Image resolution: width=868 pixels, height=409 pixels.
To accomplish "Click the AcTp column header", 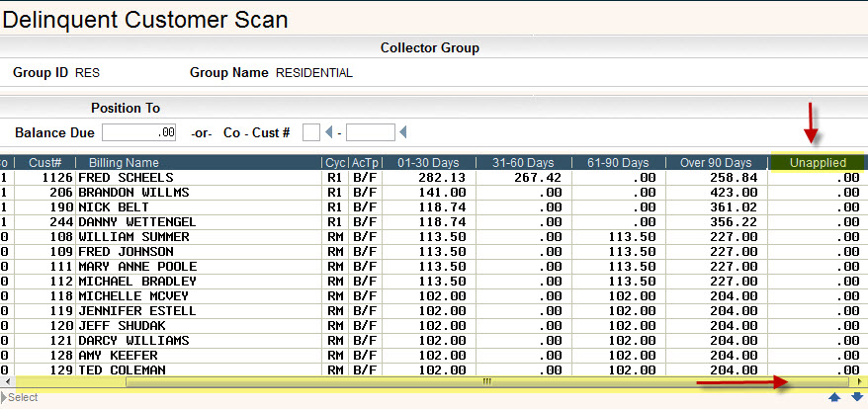I will tap(365, 163).
